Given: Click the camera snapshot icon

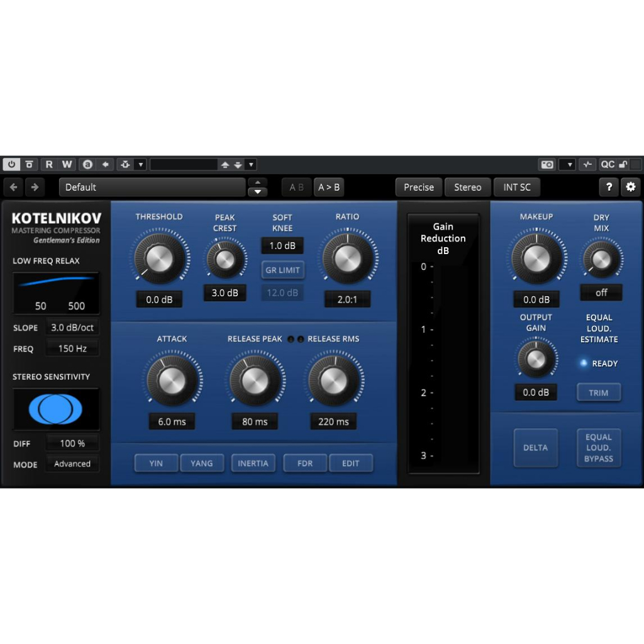Looking at the screenshot, I should tap(547, 164).
